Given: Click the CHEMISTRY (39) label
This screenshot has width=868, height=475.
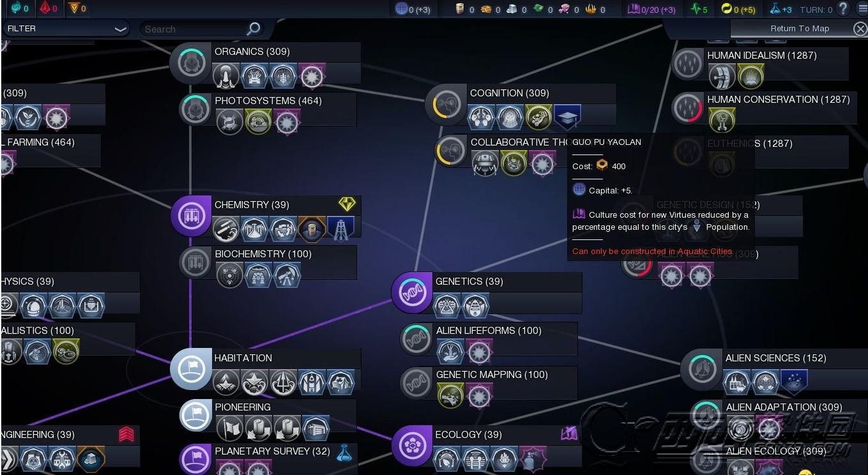Looking at the screenshot, I should [x=252, y=205].
